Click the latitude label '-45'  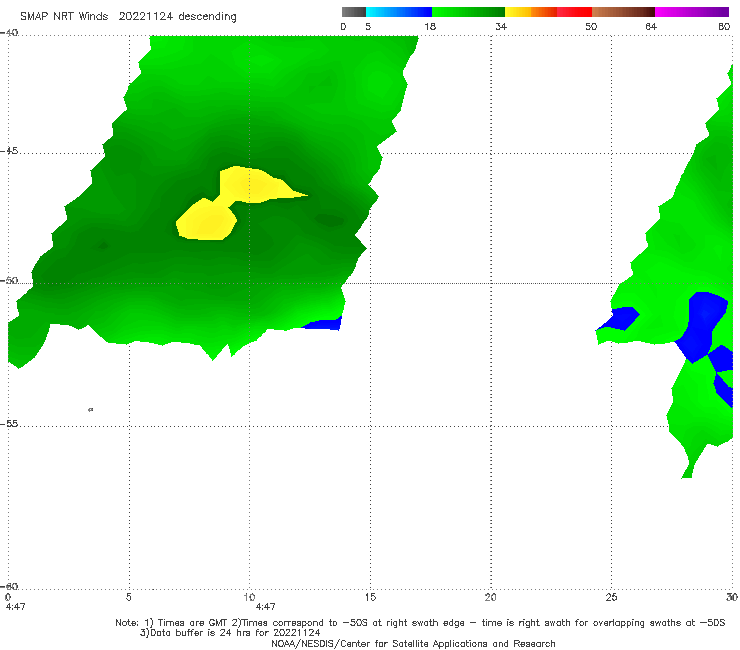pyautogui.click(x=9, y=151)
